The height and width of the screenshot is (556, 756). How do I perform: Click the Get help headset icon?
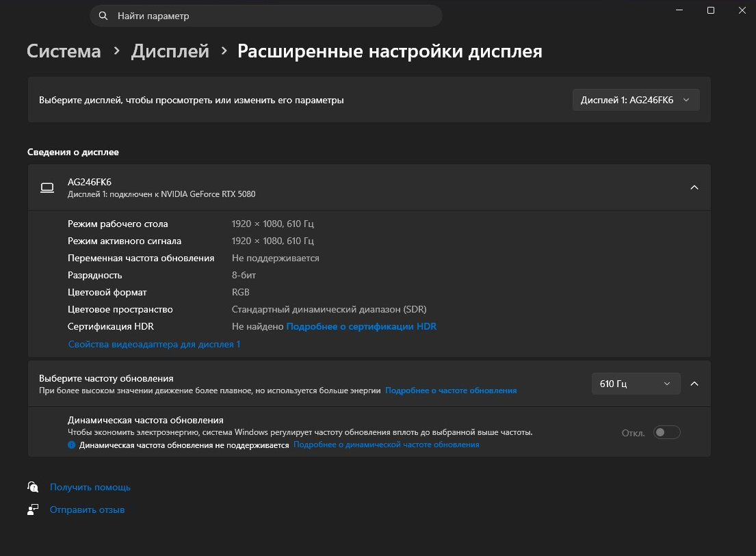click(33, 487)
